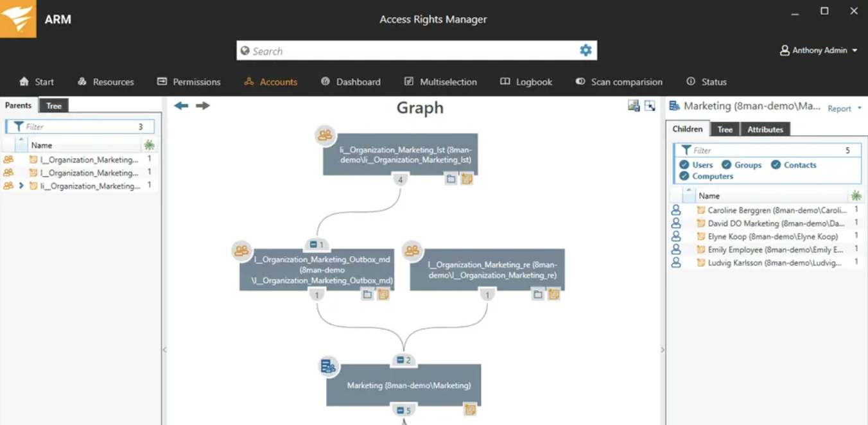Click note icon on li__Organization_Marketing_lst node

click(x=467, y=179)
